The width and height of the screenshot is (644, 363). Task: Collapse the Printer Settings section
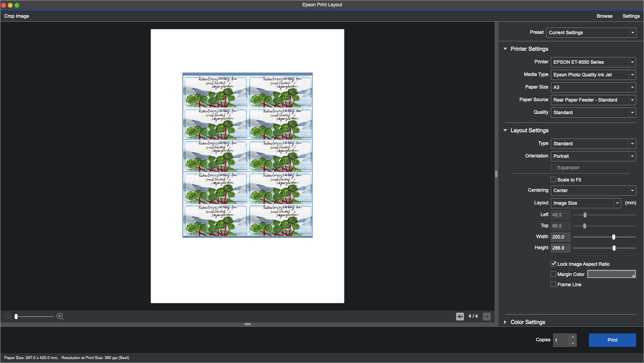point(506,49)
